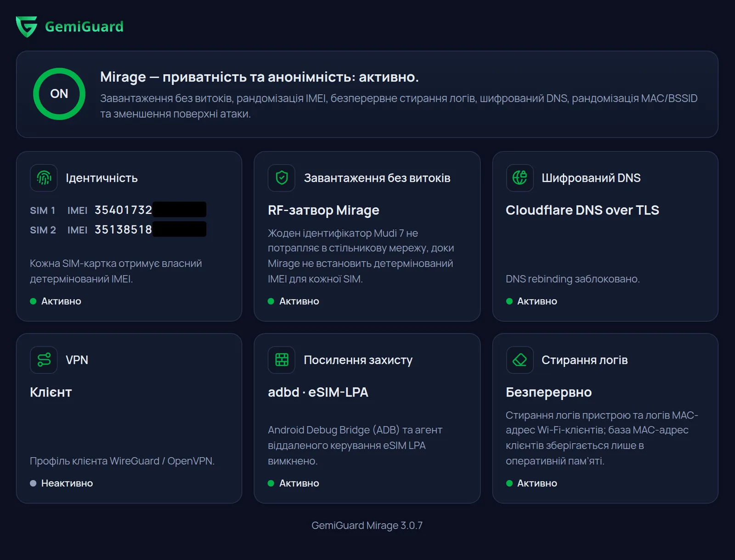The width and height of the screenshot is (735, 560).
Task: Click the Клієнт heading in VPN card
Action: coord(51,392)
